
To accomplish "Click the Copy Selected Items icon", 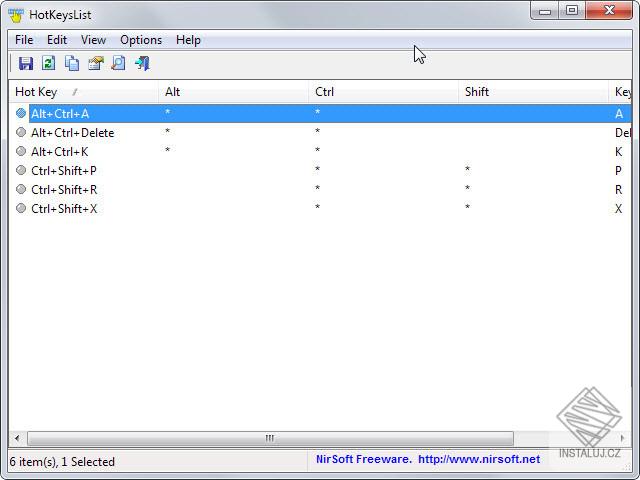I will 72,63.
